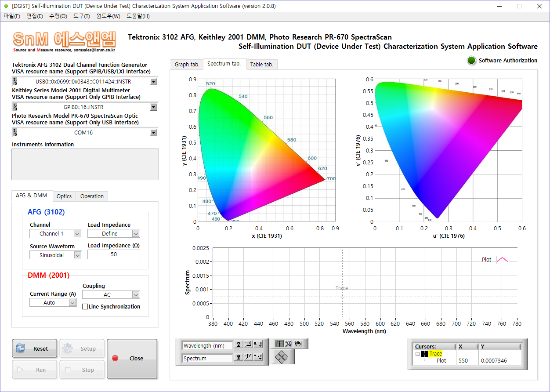Click the cursor Y value 0.0007346
This screenshot has width=550, height=392.
pos(494,360)
